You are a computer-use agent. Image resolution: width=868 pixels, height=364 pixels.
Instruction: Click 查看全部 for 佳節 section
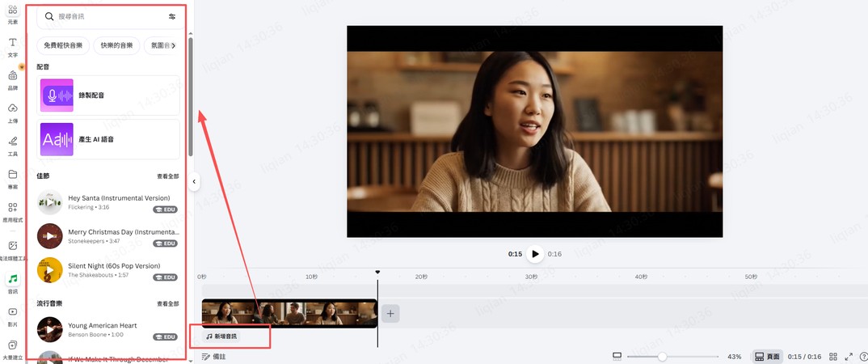pyautogui.click(x=168, y=176)
